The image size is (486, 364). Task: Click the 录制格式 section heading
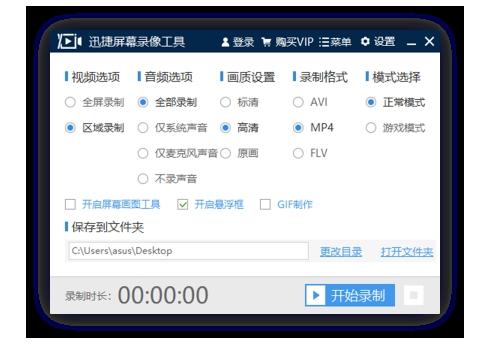[324, 77]
